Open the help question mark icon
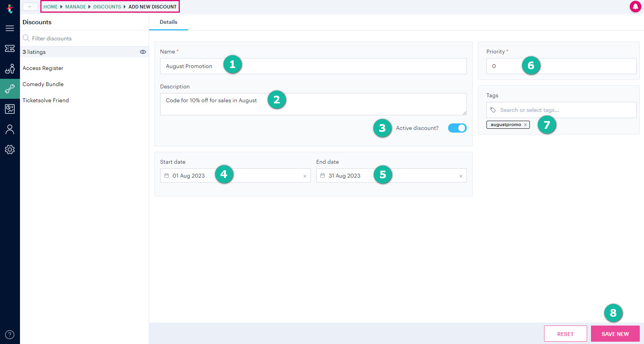This screenshot has height=344, width=644. (10, 334)
